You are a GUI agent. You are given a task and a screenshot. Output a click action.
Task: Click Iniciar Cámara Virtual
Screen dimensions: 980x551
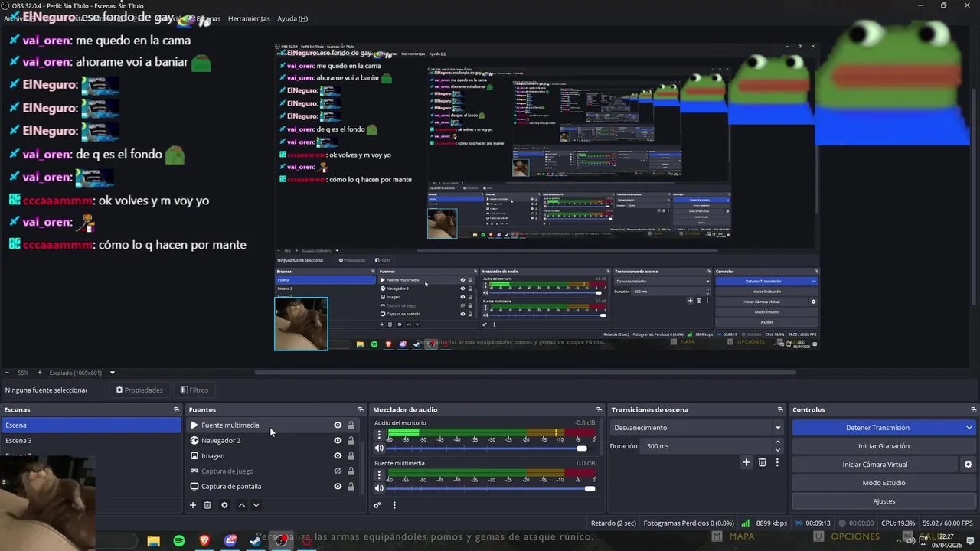(x=875, y=465)
